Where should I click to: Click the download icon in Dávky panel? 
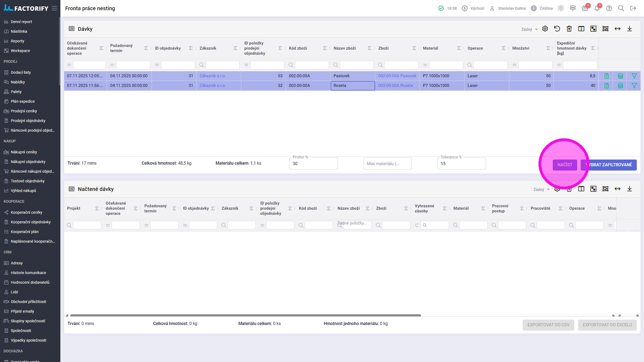tap(630, 29)
